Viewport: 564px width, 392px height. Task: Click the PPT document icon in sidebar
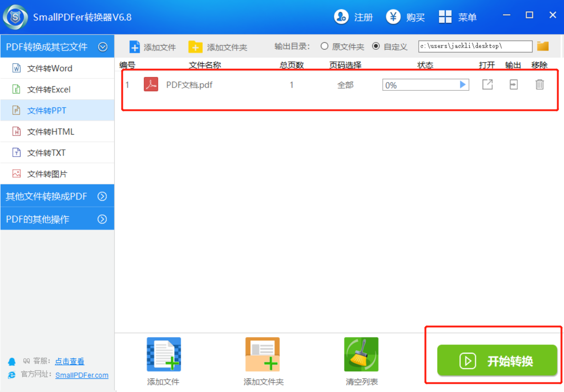(x=17, y=110)
